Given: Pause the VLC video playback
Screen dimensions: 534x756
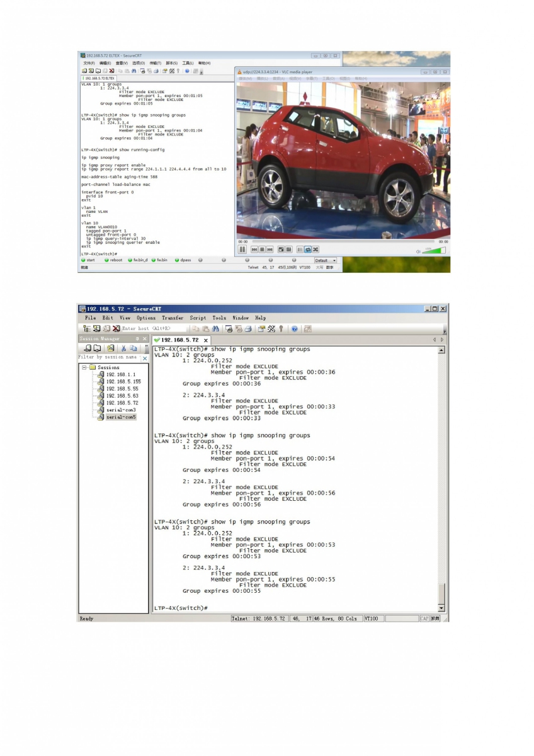Looking at the screenshot, I should (x=242, y=249).
